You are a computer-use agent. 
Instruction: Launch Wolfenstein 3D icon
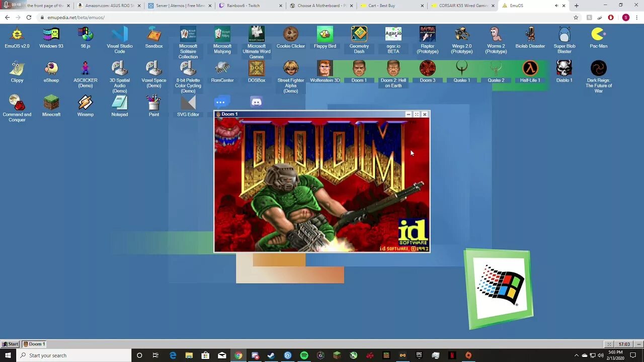pyautogui.click(x=325, y=72)
